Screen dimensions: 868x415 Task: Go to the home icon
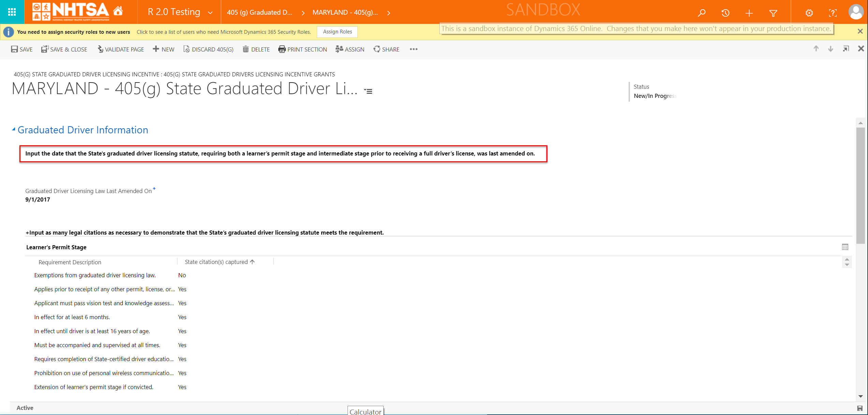[118, 11]
